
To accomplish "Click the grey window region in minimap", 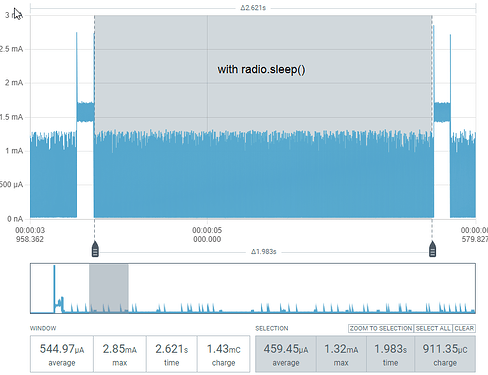I will 109,288.
